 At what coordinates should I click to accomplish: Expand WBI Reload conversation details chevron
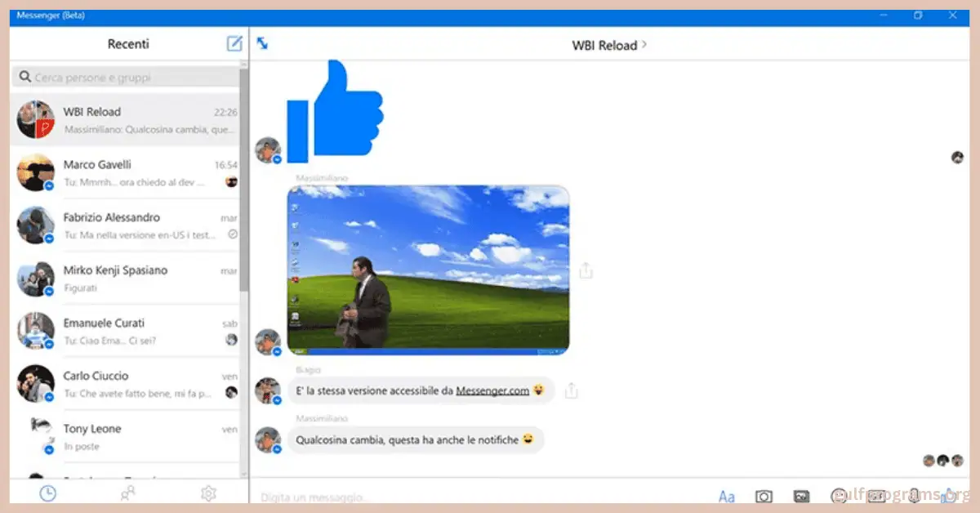pyautogui.click(x=644, y=45)
